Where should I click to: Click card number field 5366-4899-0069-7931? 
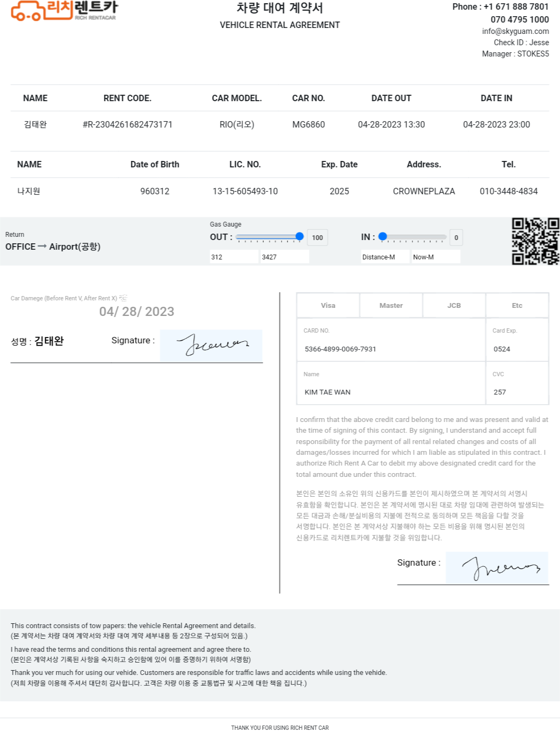click(391, 349)
